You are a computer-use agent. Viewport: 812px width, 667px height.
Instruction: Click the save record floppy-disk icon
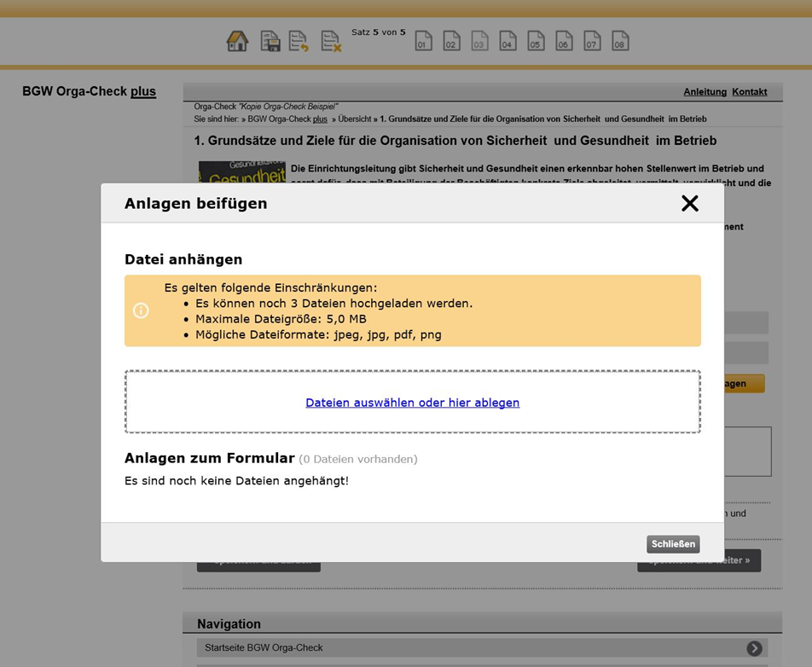[270, 41]
